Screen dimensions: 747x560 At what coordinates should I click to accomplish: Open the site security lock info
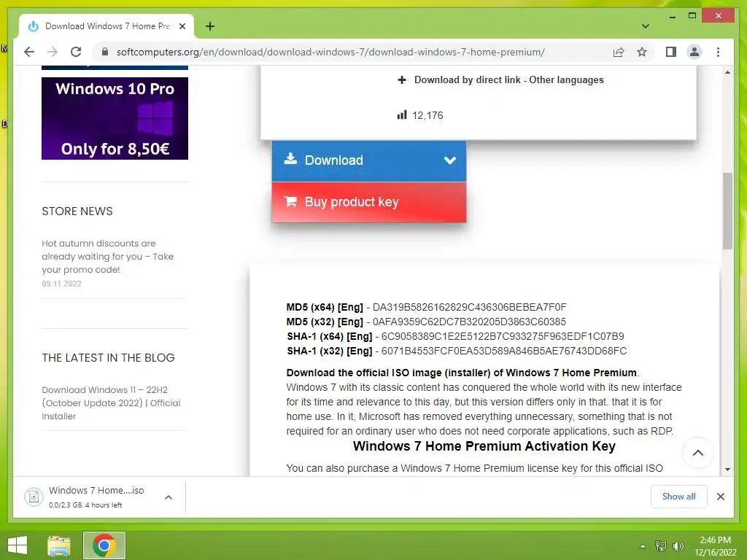105,52
